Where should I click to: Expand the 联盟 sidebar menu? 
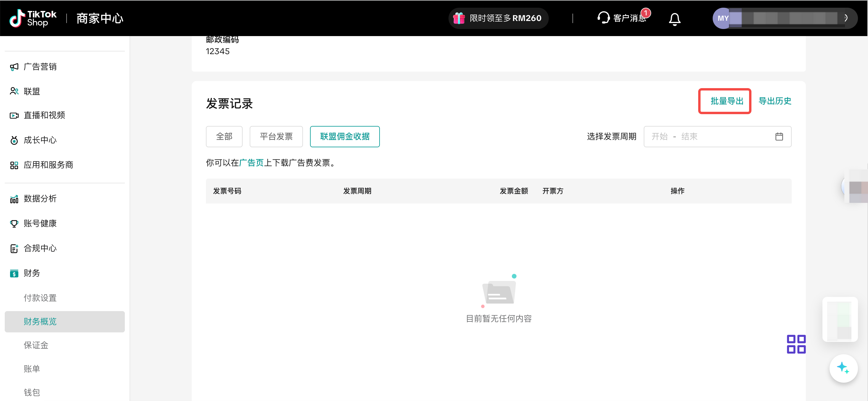pyautogui.click(x=32, y=91)
